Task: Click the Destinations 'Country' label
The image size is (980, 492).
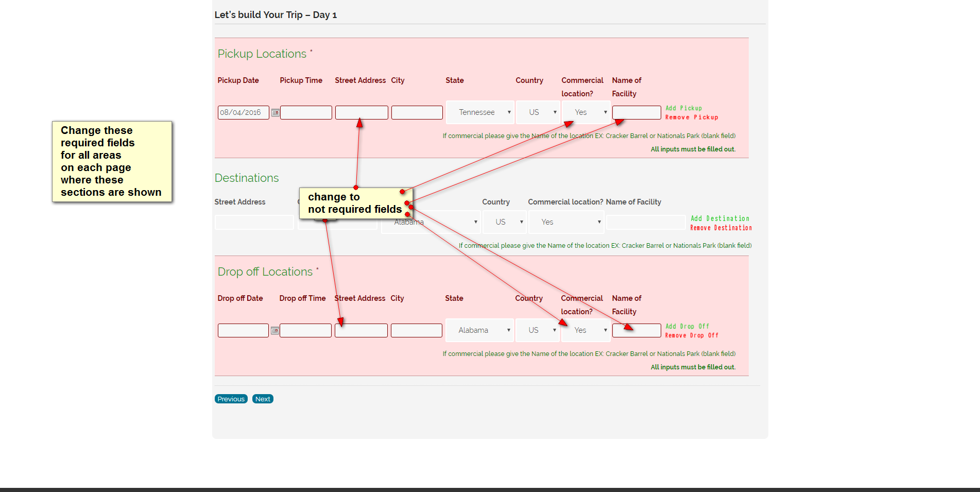Action: tap(496, 202)
